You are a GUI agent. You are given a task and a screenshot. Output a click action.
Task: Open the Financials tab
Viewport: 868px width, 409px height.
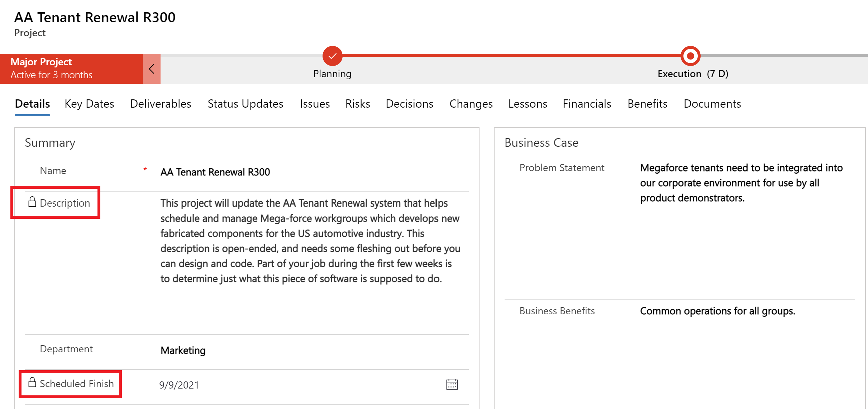[587, 104]
